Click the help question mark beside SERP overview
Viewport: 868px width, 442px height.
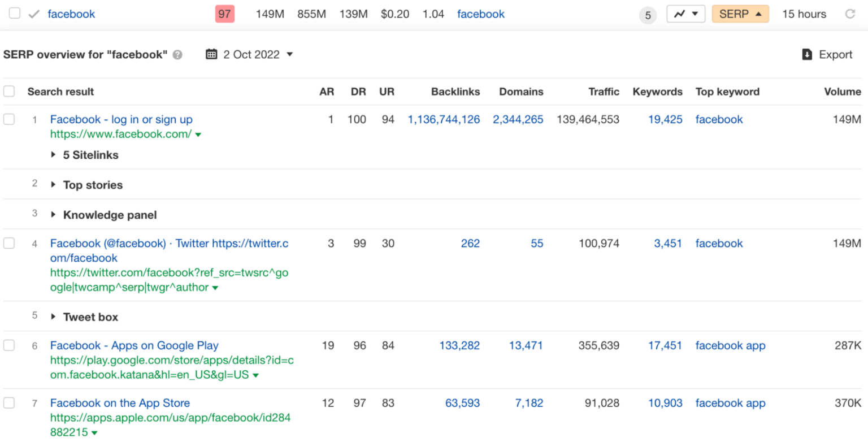[x=177, y=55]
